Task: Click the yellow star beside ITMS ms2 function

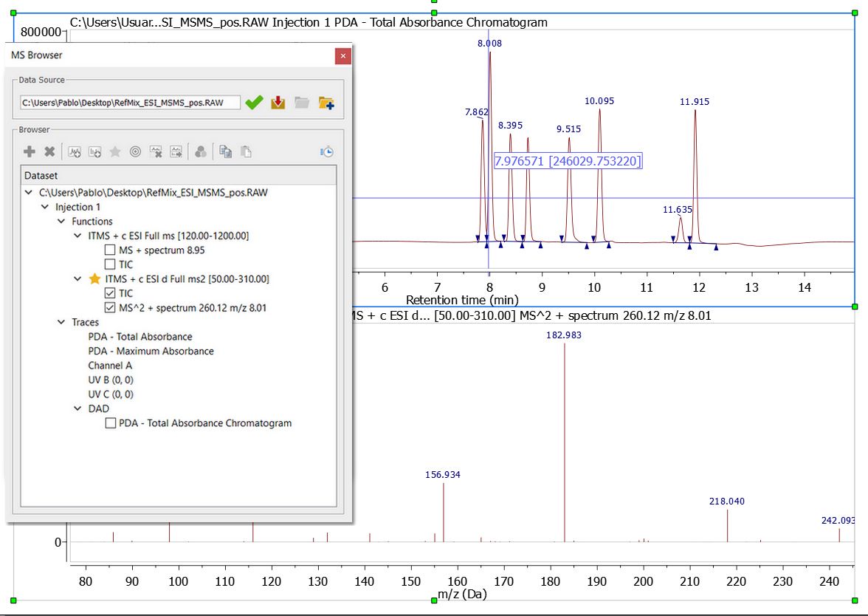Action: 94,278
